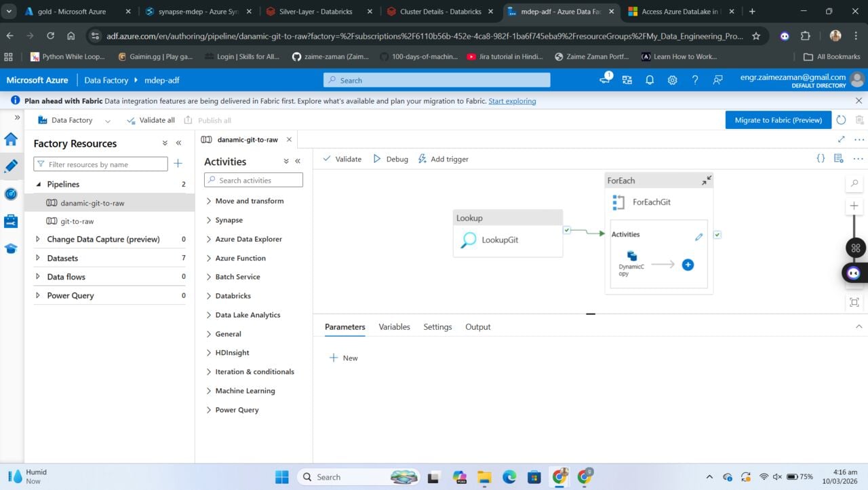The image size is (868, 490).
Task: Click the canvas search magnifier button
Action: point(854,183)
